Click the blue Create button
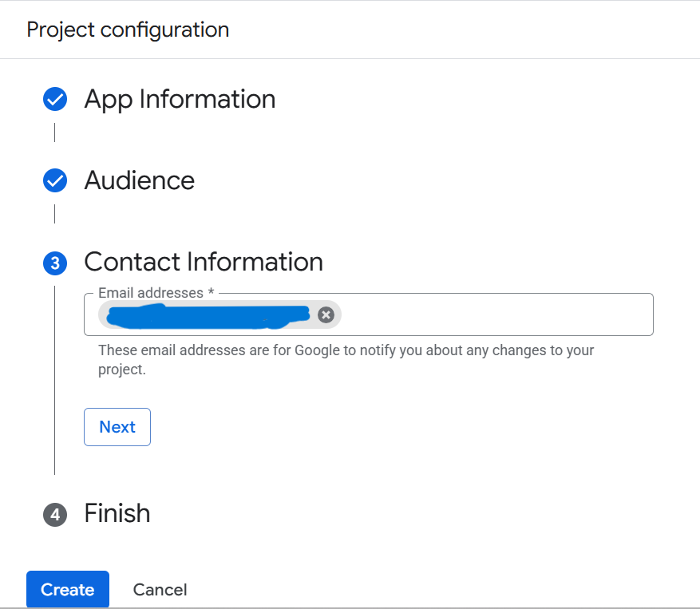Screen dimensions: 700x609 pyautogui.click(x=67, y=590)
